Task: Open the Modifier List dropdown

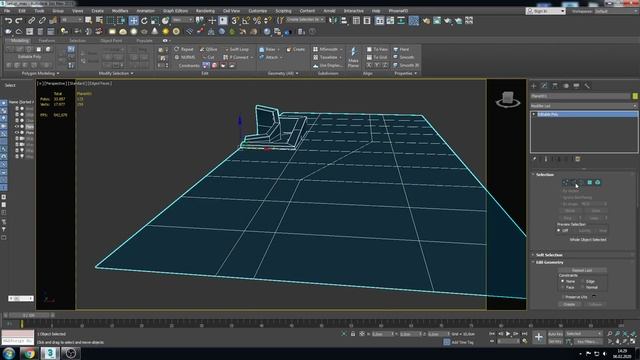Action: point(584,106)
